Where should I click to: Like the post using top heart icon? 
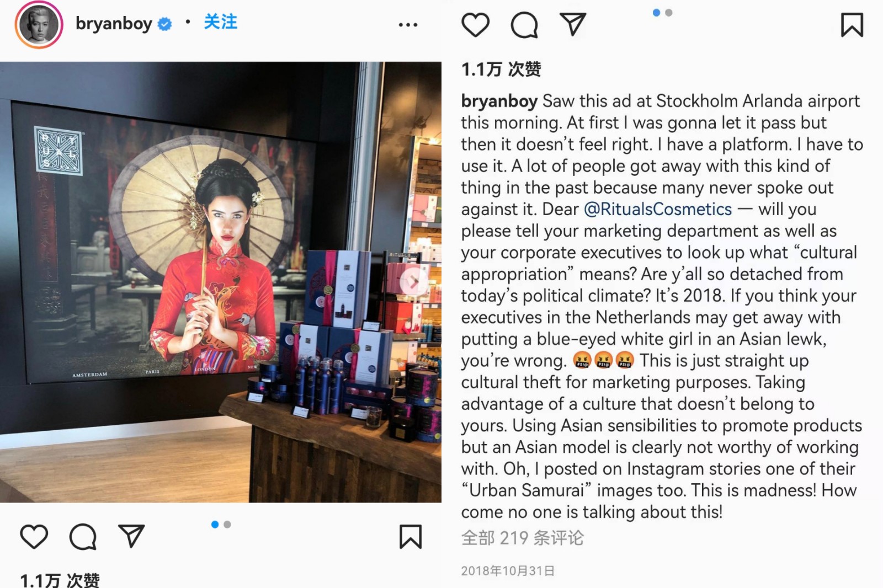click(x=475, y=25)
